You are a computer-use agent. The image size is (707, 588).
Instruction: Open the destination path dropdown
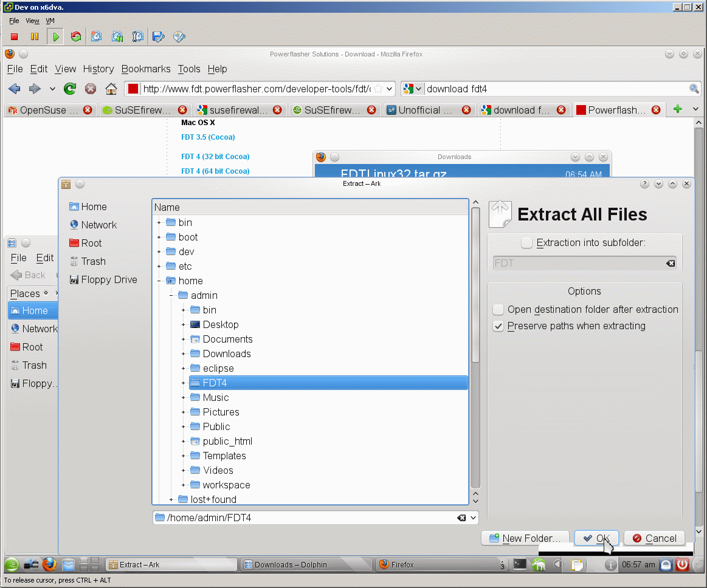[473, 518]
